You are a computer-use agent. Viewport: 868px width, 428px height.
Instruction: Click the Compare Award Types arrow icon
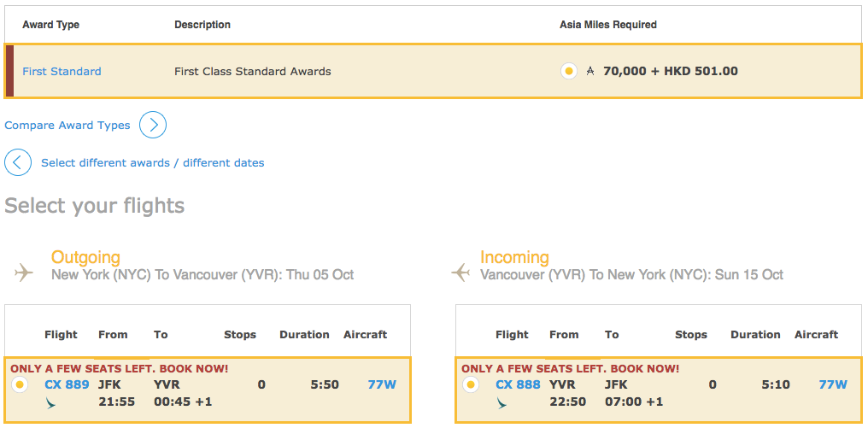tap(153, 126)
